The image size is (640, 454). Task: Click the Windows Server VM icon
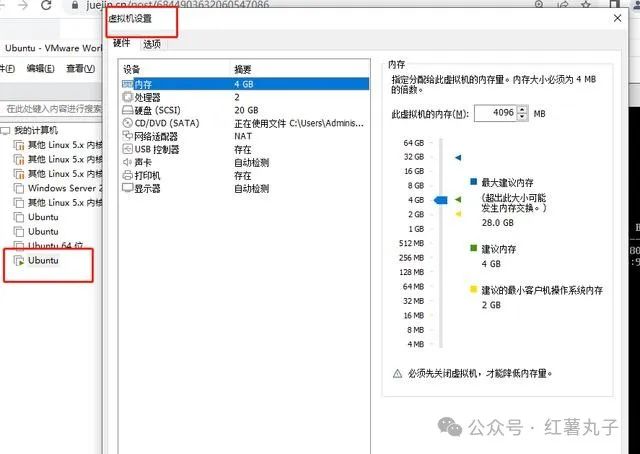click(19, 188)
